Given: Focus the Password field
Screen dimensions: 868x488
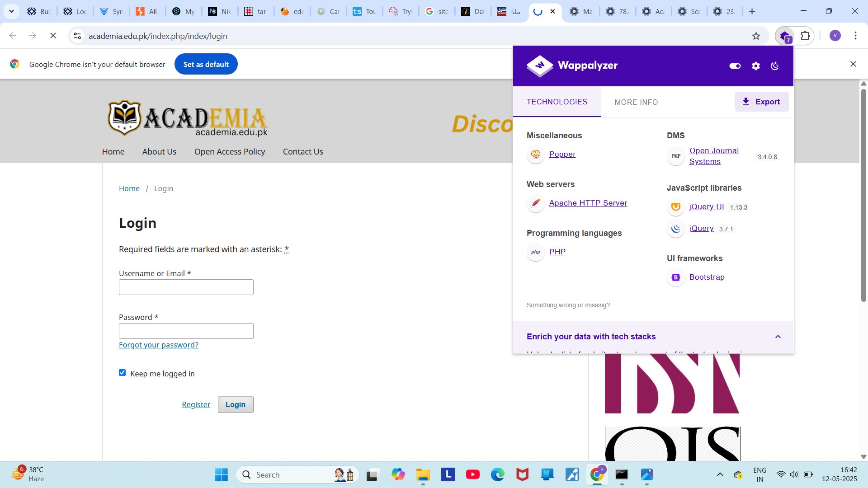Looking at the screenshot, I should [186, 331].
